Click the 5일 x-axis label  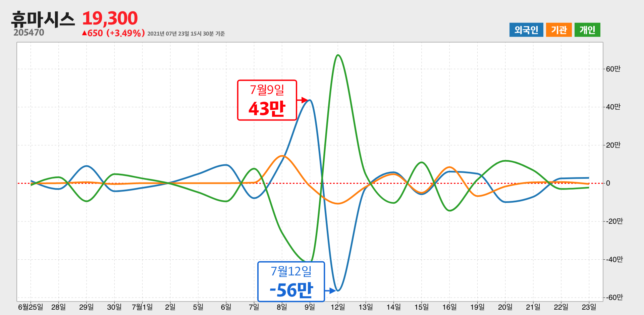[198, 307]
